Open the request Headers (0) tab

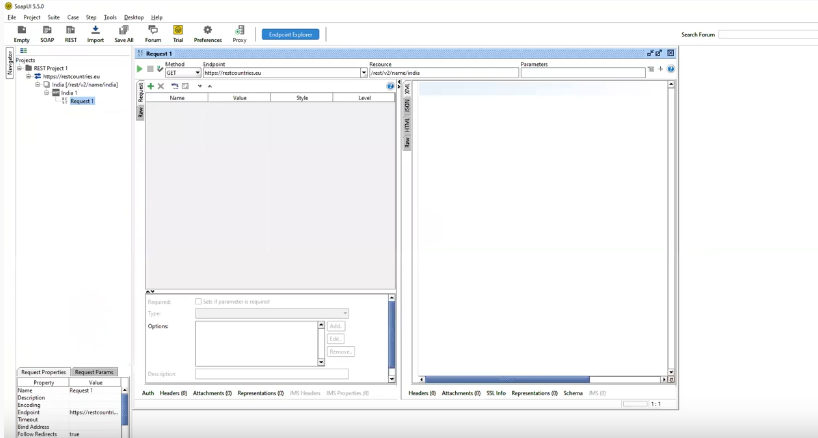[x=173, y=393]
